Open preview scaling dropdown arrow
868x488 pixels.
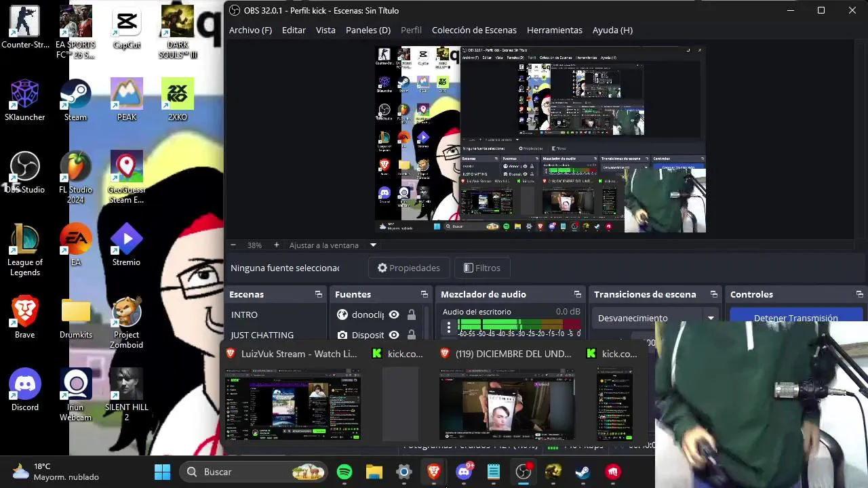[373, 245]
